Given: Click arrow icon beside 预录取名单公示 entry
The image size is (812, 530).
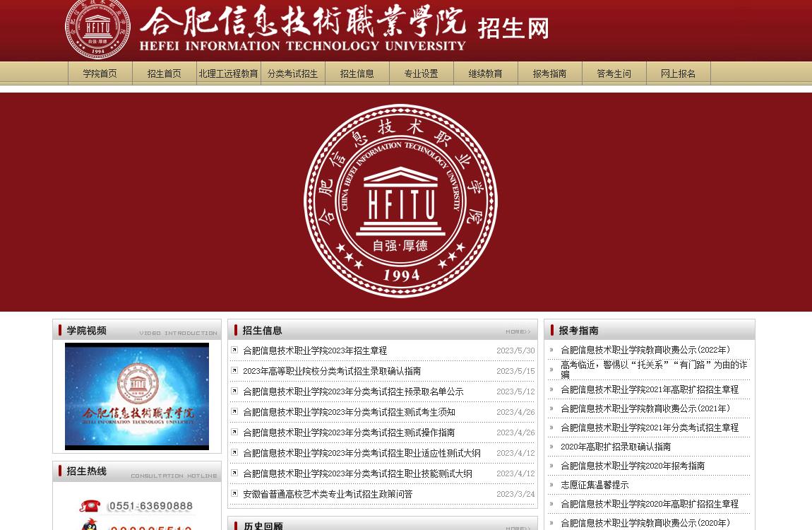Looking at the screenshot, I should coord(234,391).
